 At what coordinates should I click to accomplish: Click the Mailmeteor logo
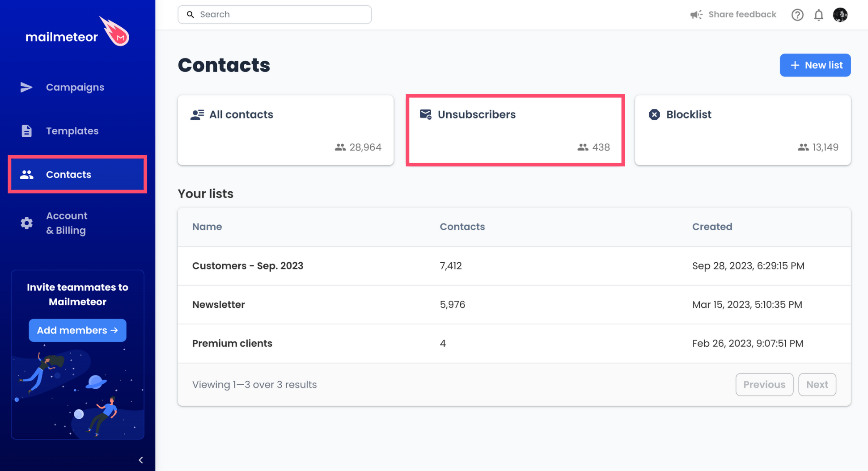pos(77,32)
